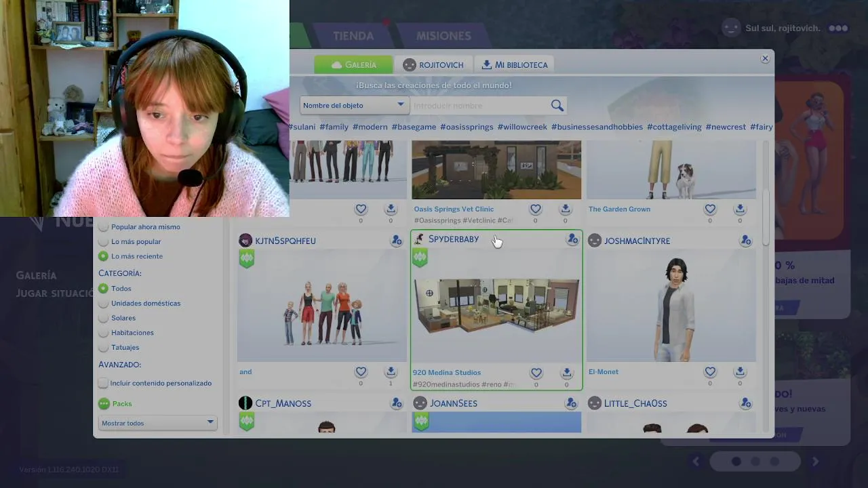
Task: Favorite the Oasis Springs Vet Clinic lot
Action: [536, 209]
